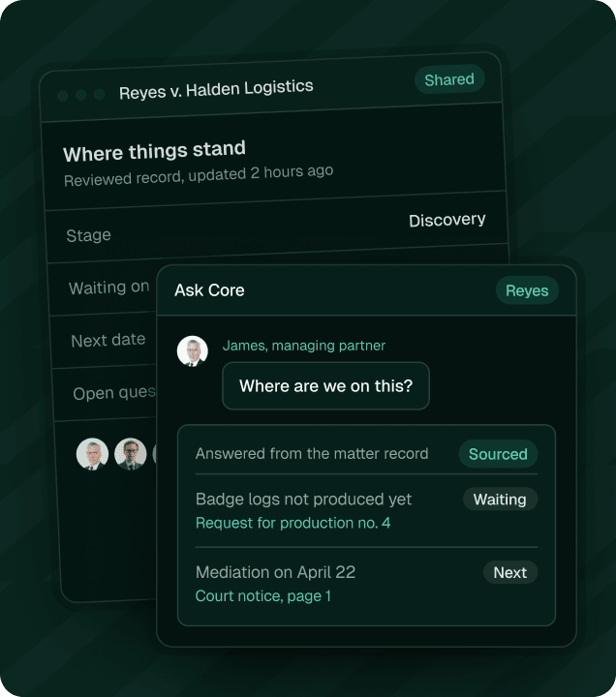Screen dimensions: 616x697
Task: Click 'Reyes v. Halden Logistics' window title
Action: click(x=216, y=89)
